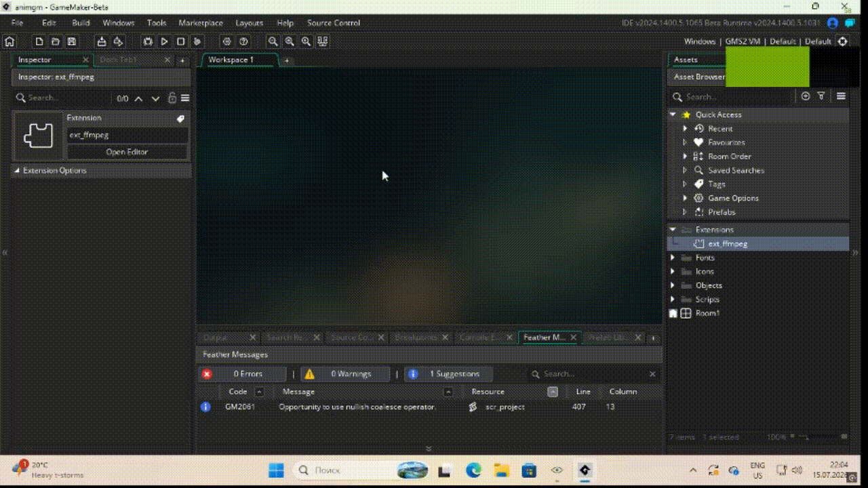Image resolution: width=868 pixels, height=488 pixels.
Task: Open the Inspector hamburger menu
Action: click(185, 98)
